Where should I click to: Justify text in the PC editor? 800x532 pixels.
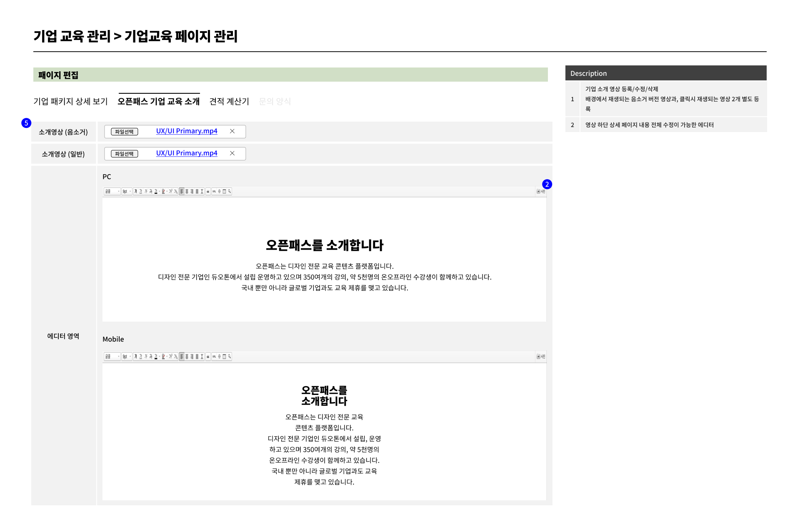tap(197, 191)
